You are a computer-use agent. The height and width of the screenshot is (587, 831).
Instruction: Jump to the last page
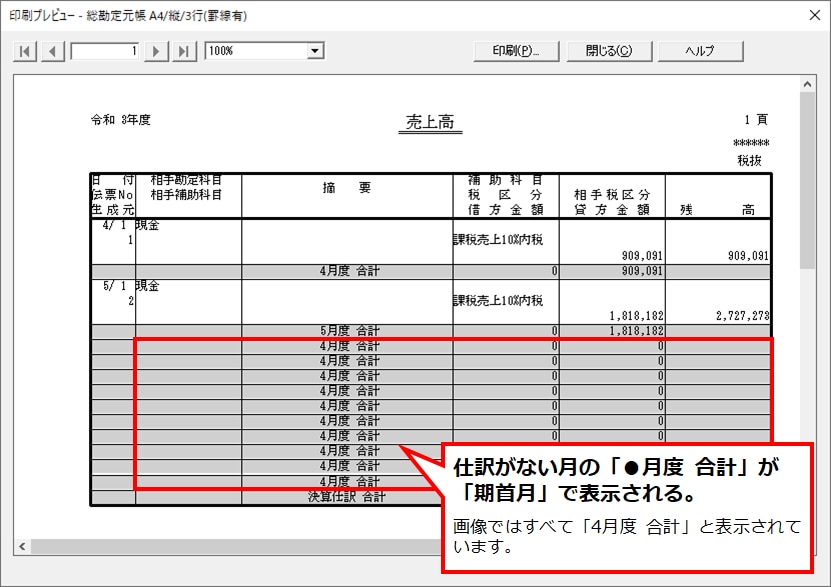[184, 51]
